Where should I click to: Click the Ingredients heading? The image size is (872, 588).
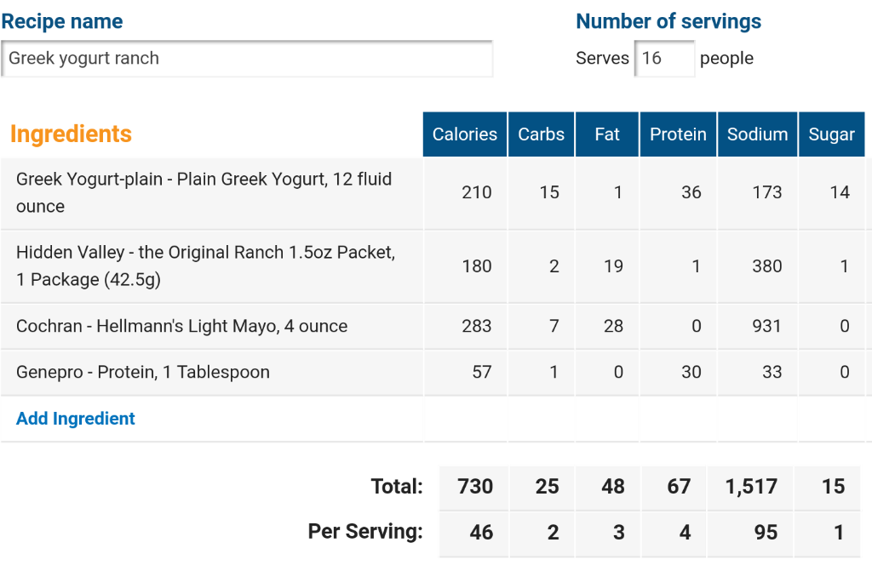72,134
